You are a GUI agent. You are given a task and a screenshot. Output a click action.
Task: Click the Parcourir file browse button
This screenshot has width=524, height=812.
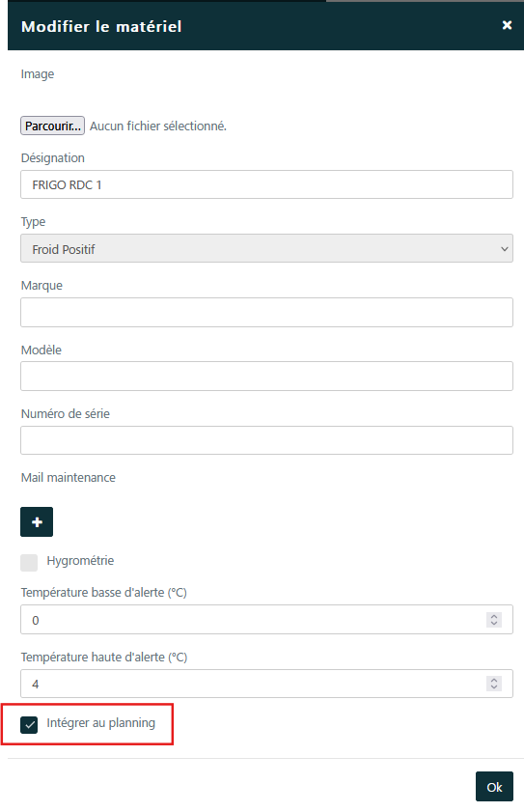52,126
